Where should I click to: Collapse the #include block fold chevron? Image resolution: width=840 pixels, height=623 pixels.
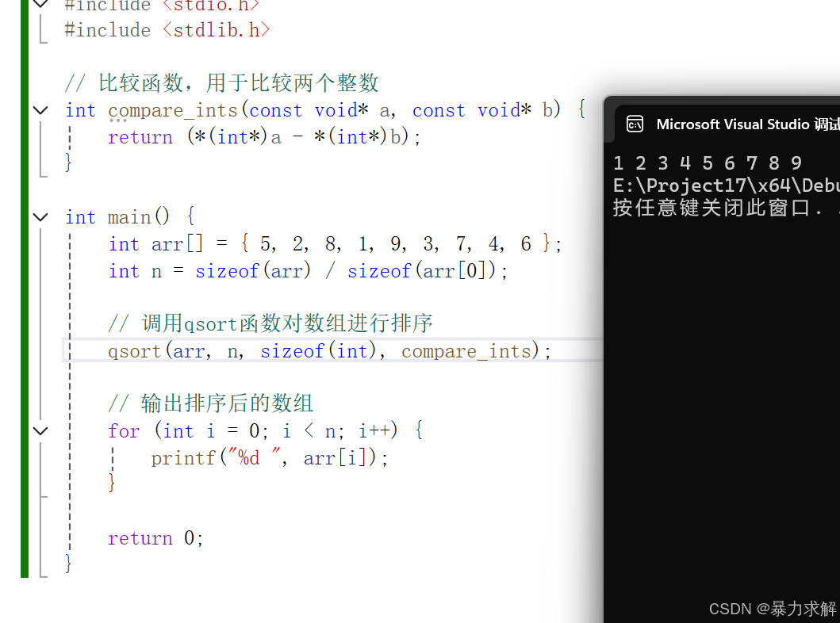[40, 4]
